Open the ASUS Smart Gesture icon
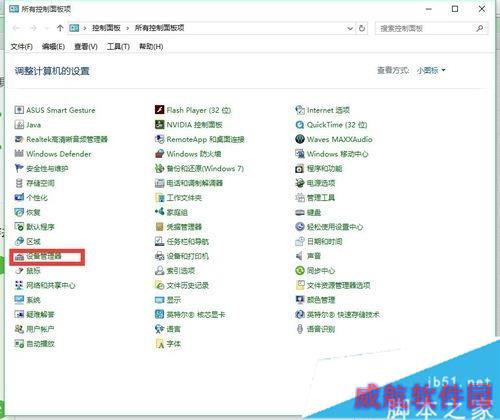 pyautogui.click(x=19, y=110)
